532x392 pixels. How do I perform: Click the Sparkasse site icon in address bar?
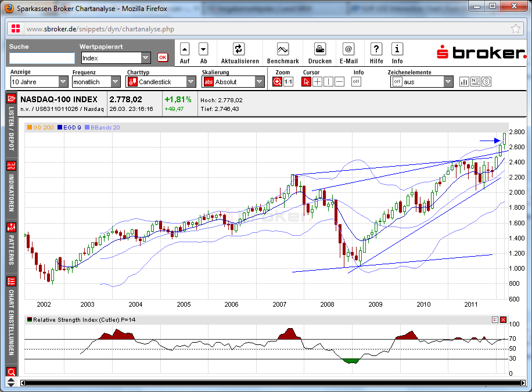[16, 28]
